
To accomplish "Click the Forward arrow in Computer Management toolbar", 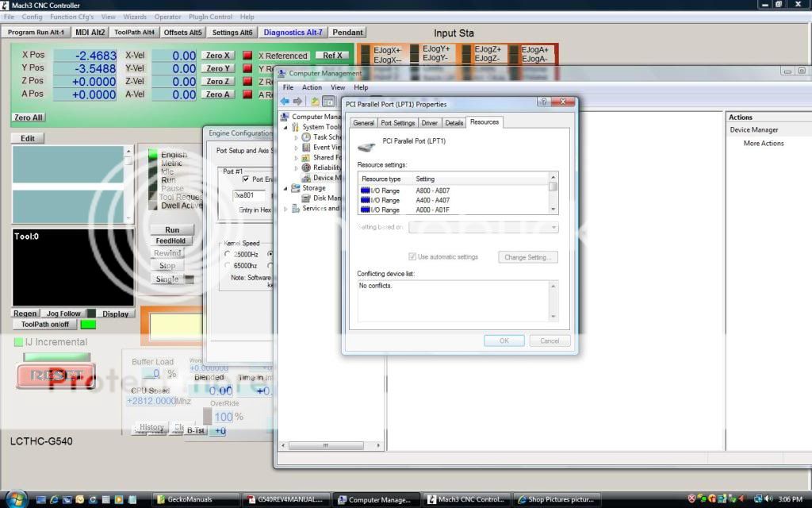I will pyautogui.click(x=297, y=101).
